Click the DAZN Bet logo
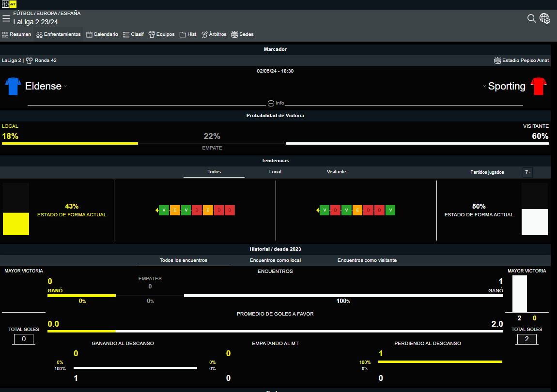The width and height of the screenshot is (557, 392). click(x=9, y=4)
